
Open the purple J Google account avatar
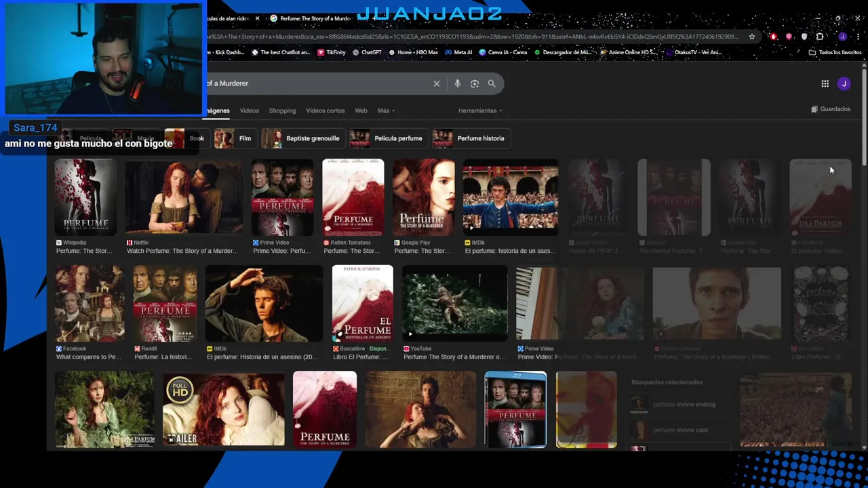pos(844,83)
